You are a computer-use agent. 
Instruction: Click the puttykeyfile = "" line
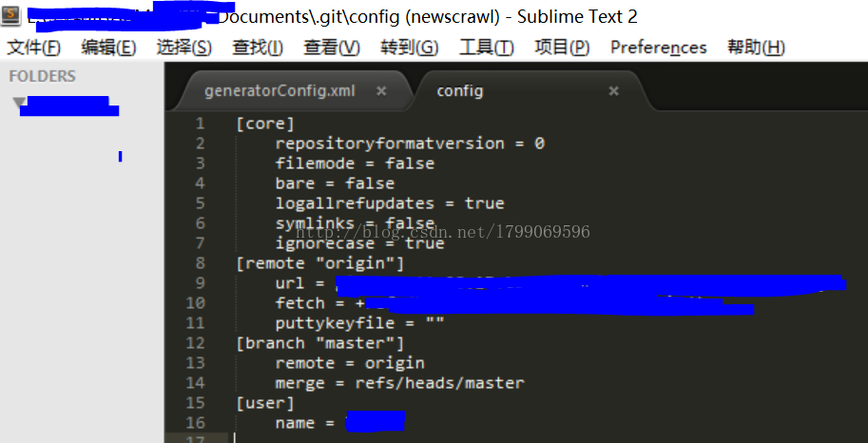tap(359, 323)
